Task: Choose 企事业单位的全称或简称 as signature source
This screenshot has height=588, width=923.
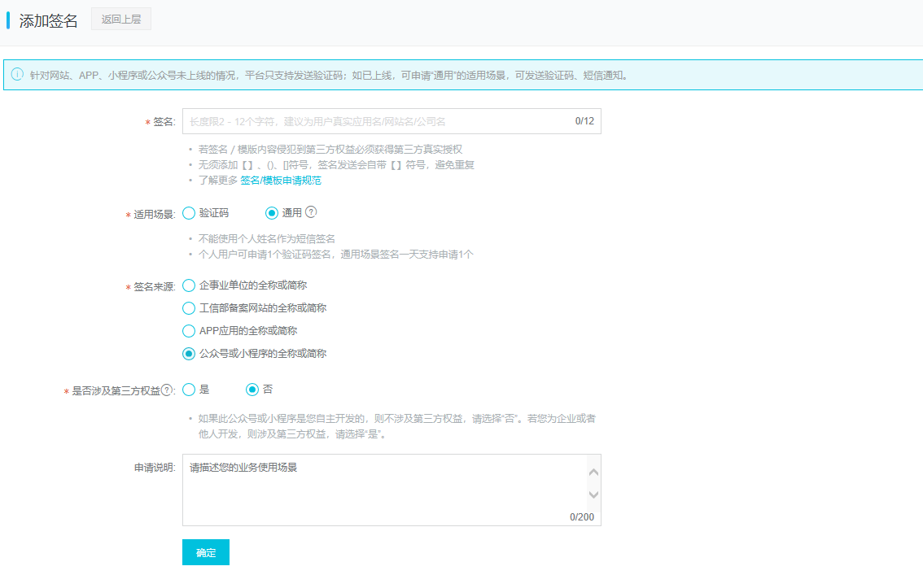Action: [x=188, y=285]
